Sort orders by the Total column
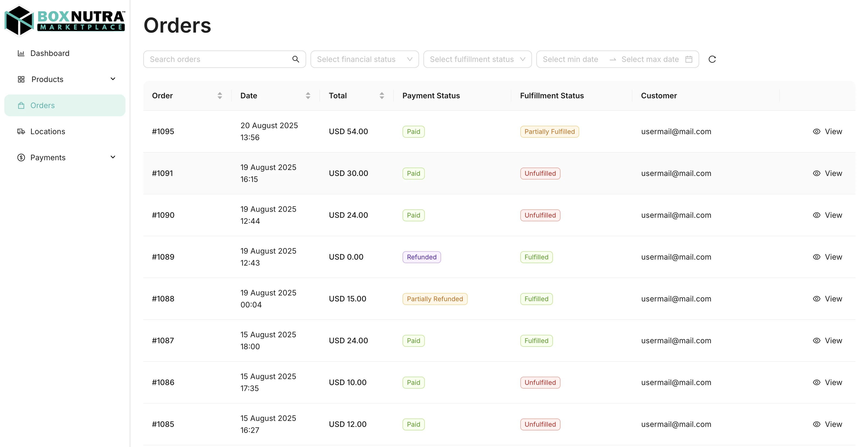 382,95
